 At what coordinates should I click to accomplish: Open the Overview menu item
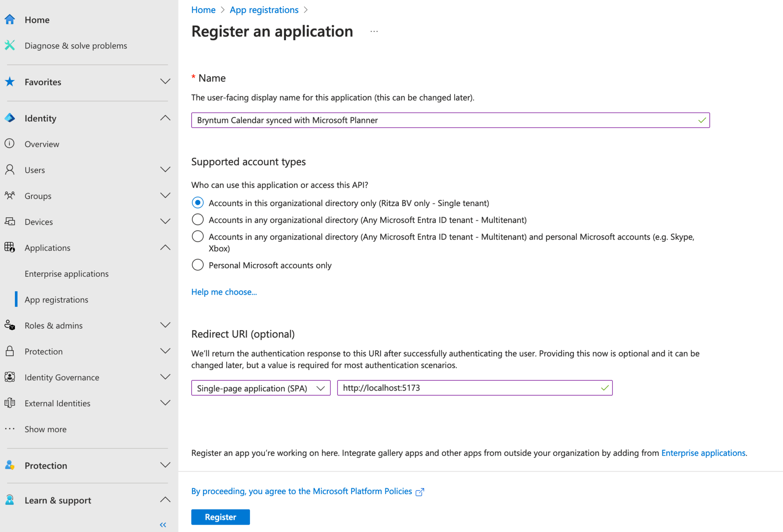[x=42, y=144]
